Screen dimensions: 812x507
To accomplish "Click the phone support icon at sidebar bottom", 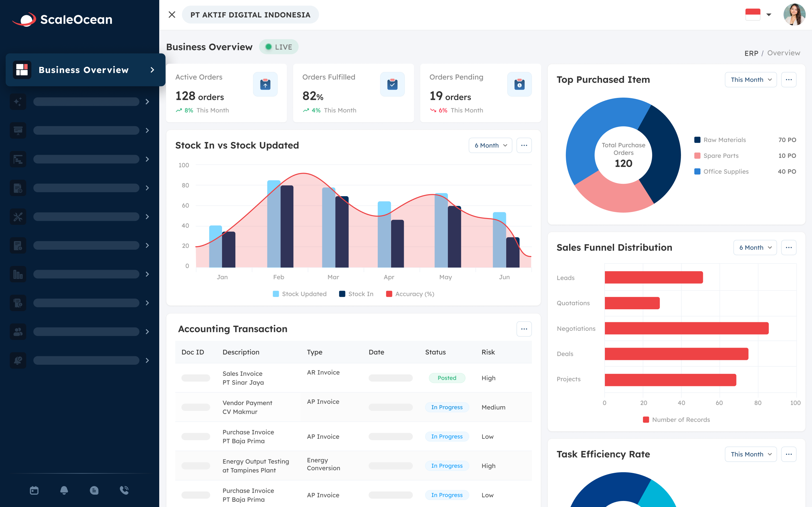I will point(124,490).
